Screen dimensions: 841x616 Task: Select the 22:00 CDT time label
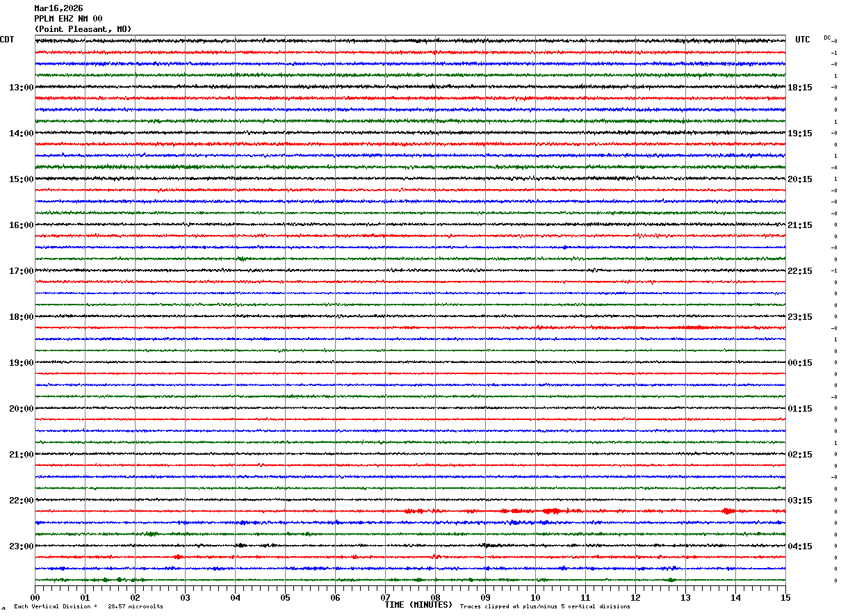click(x=21, y=501)
